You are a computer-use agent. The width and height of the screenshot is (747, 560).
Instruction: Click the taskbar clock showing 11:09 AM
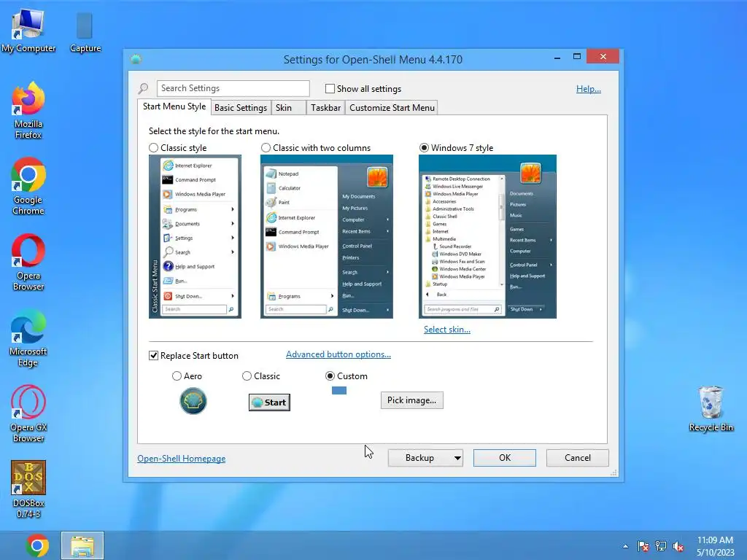pos(715,546)
